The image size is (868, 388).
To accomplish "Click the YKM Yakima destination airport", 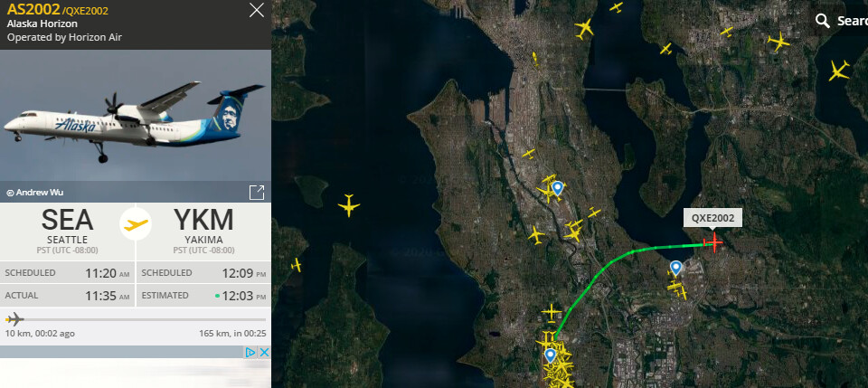I will click(x=203, y=226).
